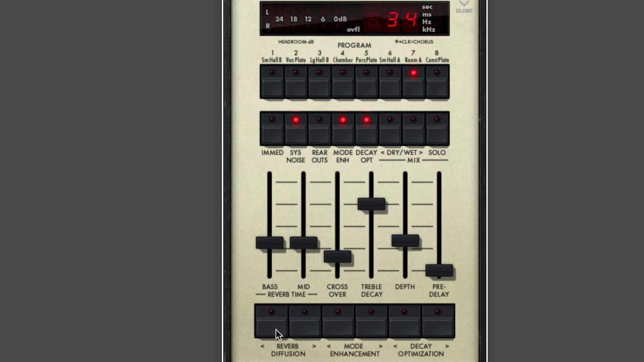The image size is (644, 362).
Task: Select program 4 Chamber
Action: 343,81
